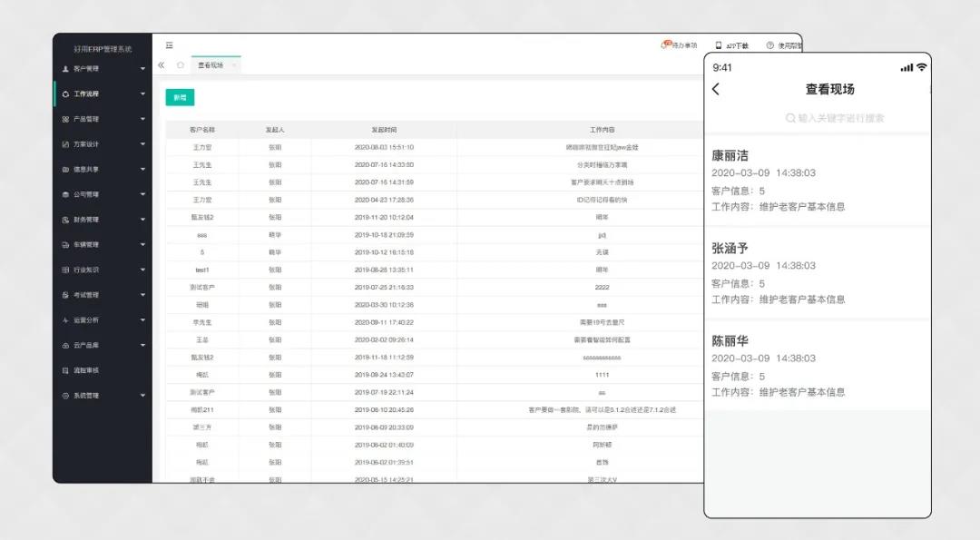This screenshot has height=540, width=980.
Task: Open the 待办事项 notification bell icon
Action: [665, 45]
